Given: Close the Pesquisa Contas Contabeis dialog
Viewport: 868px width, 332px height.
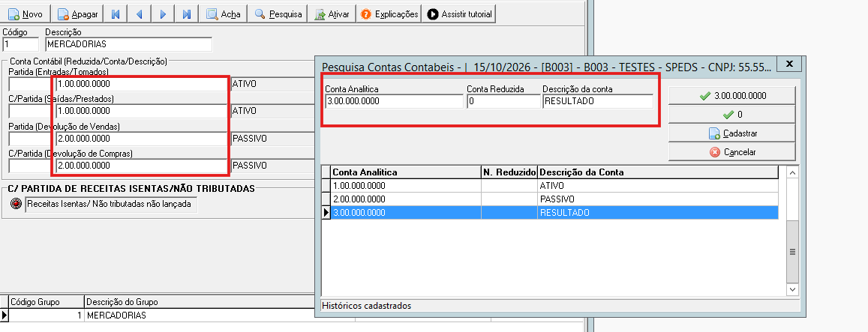Looking at the screenshot, I should coord(790,63).
